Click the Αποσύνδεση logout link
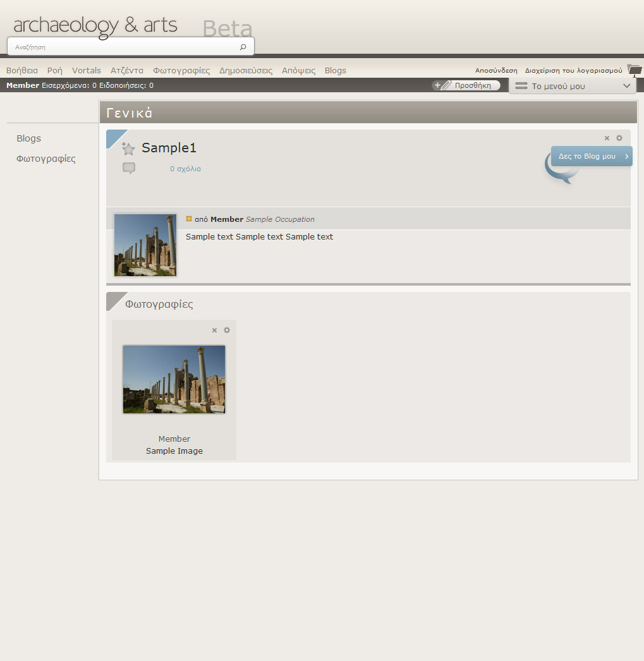Image resolution: width=644 pixels, height=661 pixels. (x=496, y=70)
